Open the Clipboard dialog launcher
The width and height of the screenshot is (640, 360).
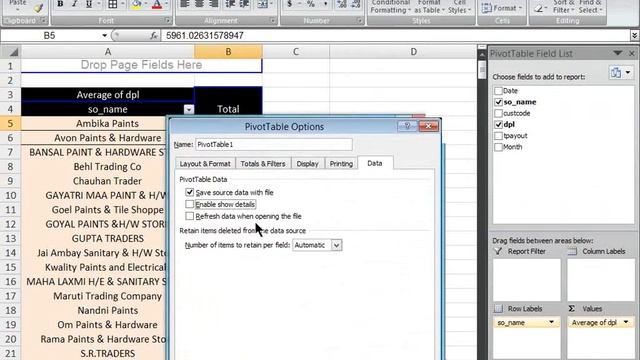43,20
